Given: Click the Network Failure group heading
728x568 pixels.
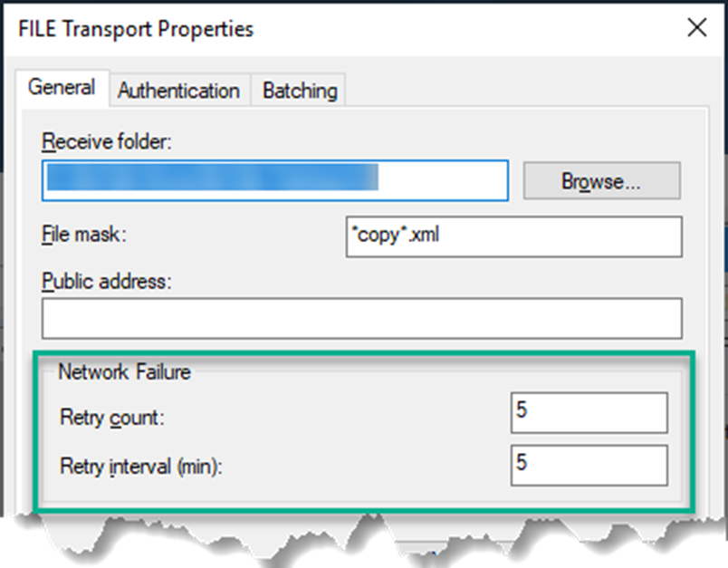Looking at the screenshot, I should coord(124,371).
